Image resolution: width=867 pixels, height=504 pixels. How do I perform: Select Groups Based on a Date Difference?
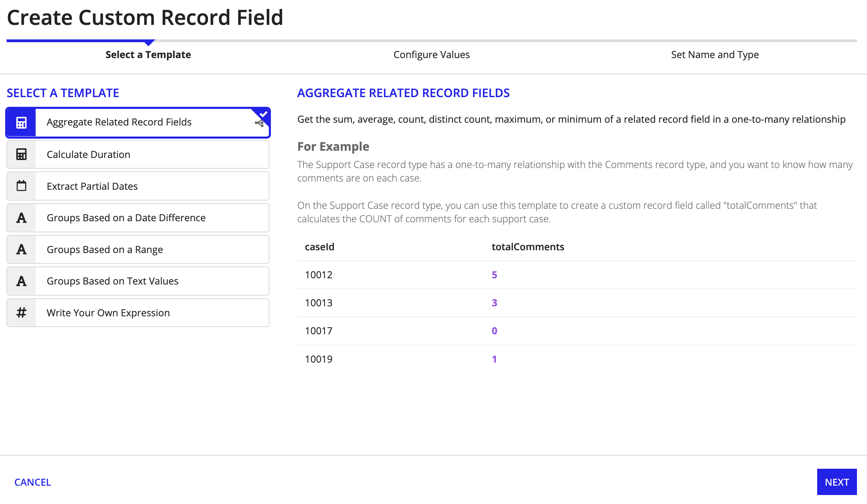click(138, 218)
